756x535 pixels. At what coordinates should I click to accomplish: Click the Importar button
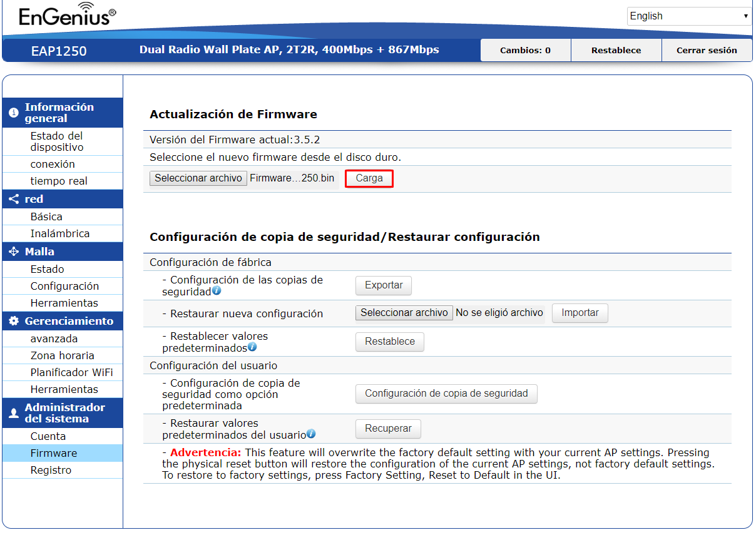pos(580,313)
